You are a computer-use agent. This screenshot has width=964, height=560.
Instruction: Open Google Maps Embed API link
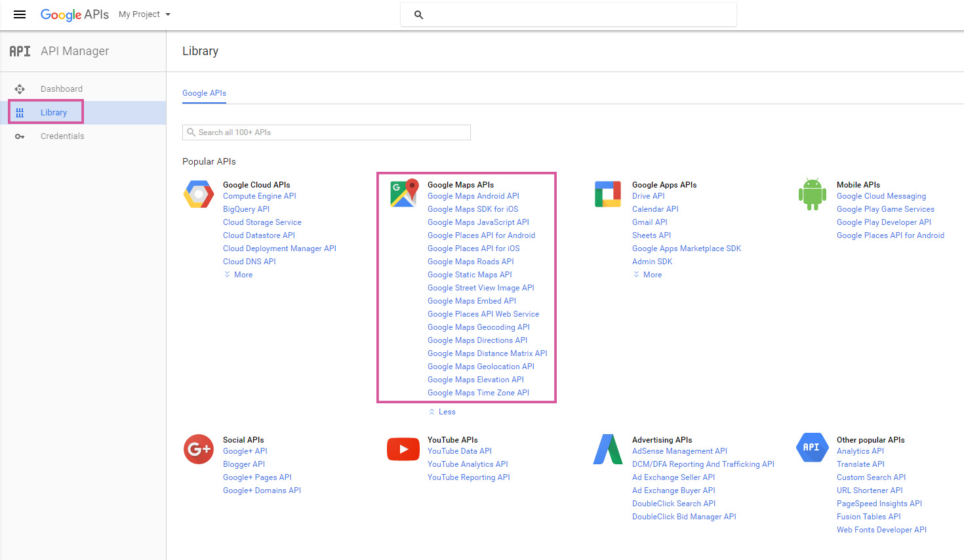[472, 301]
